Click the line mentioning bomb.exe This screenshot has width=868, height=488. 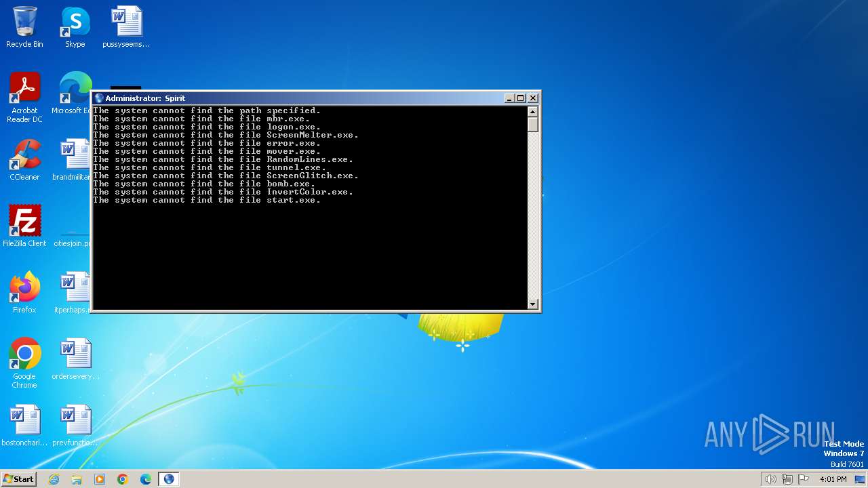coord(204,184)
